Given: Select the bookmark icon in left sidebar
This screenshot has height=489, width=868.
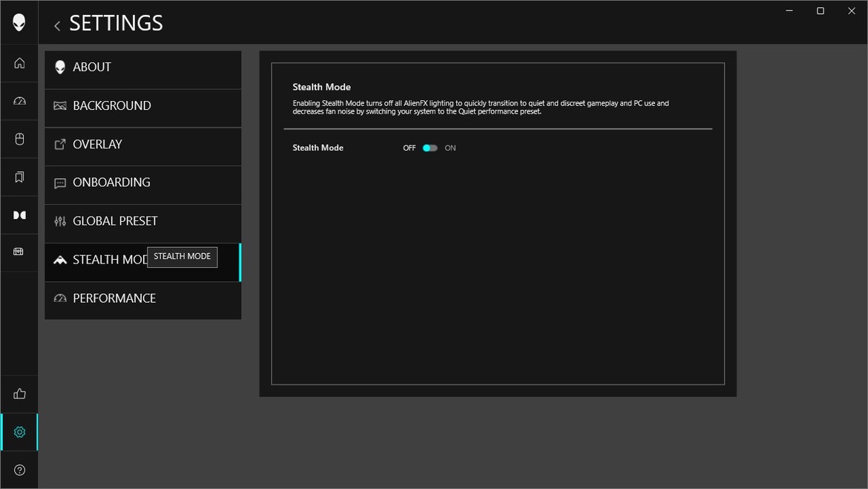Looking at the screenshot, I should coord(19,177).
